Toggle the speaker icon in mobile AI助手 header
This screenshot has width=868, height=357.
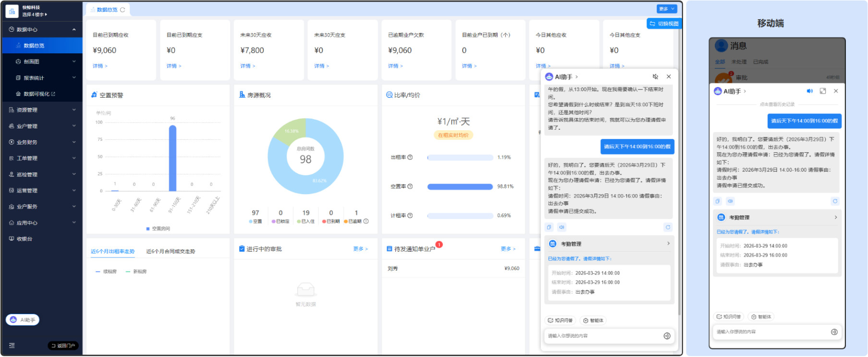click(x=809, y=91)
